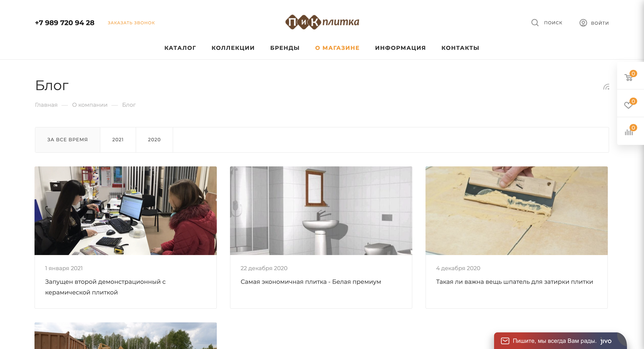Open the ИНФОРМАЦИЯ menu
Image resolution: width=644 pixels, height=349 pixels.
400,48
